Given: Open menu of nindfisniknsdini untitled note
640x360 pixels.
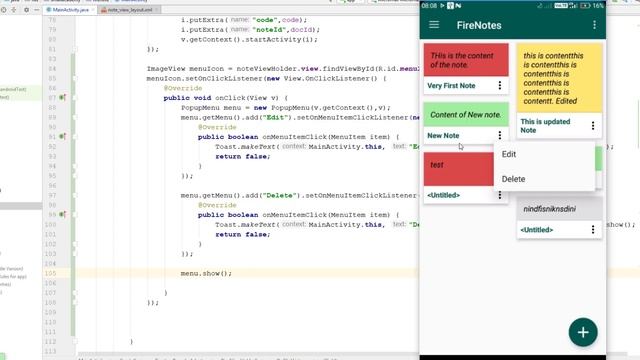Looking at the screenshot, I should 593,229.
